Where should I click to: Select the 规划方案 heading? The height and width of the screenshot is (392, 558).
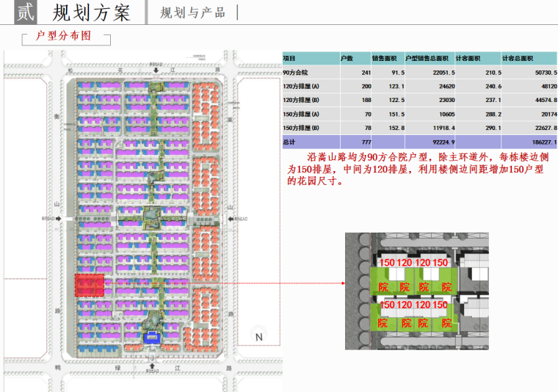pos(92,12)
